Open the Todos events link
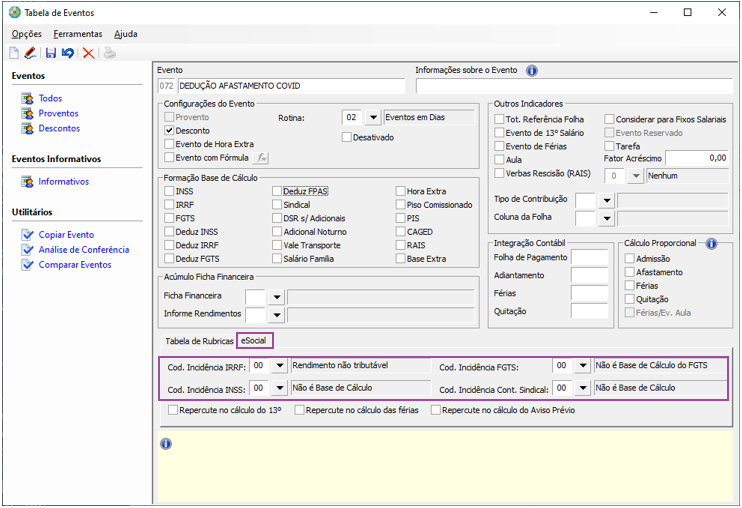This screenshot has height=508, width=742. (x=50, y=98)
